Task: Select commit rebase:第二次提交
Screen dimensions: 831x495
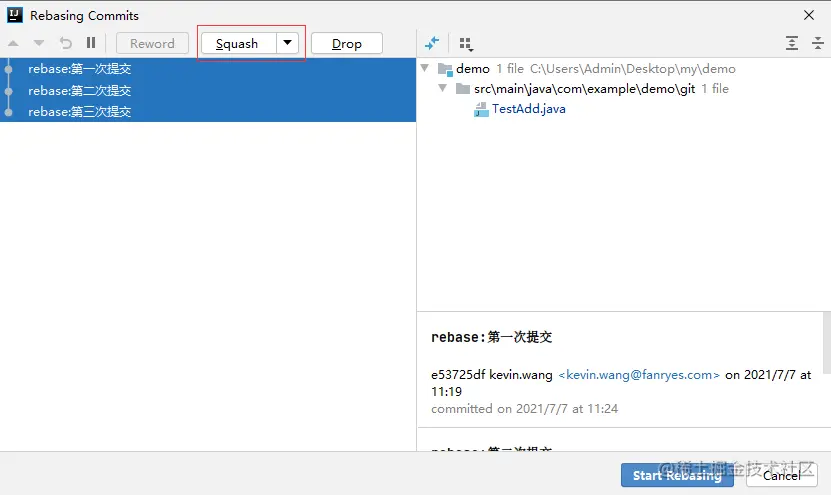Action: point(208,91)
